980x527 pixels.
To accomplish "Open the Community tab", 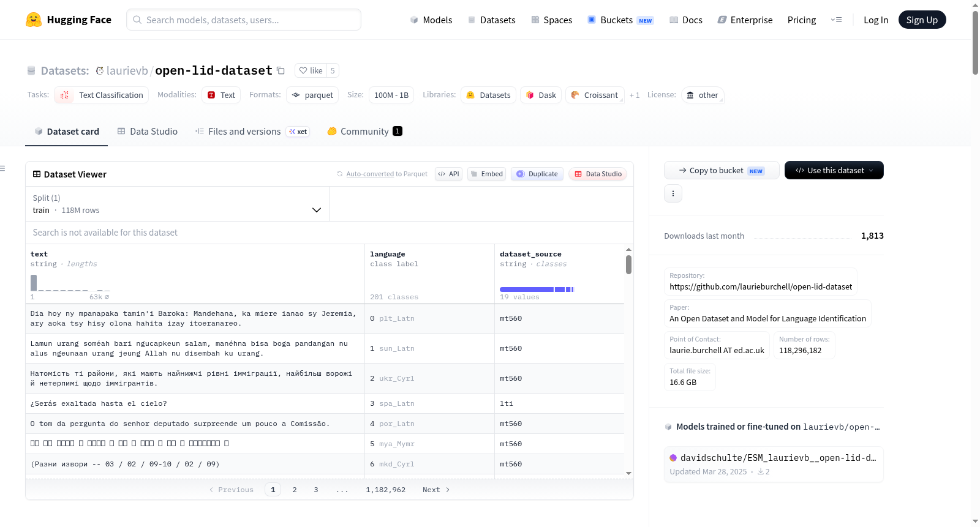I will (365, 131).
